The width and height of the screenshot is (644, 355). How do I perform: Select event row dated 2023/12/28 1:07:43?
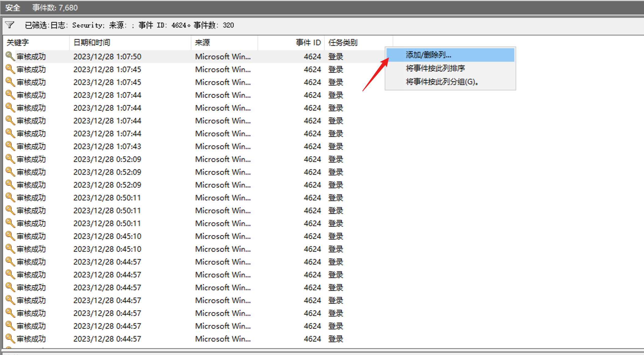[x=107, y=146]
